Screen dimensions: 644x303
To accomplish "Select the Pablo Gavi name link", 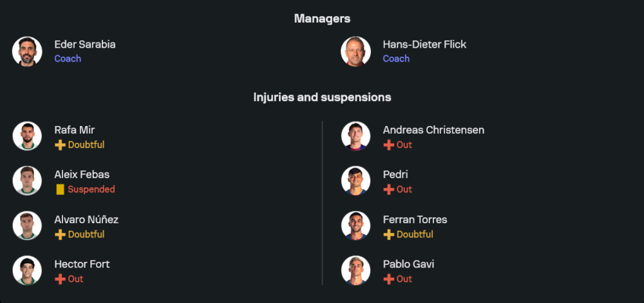I will 409,264.
